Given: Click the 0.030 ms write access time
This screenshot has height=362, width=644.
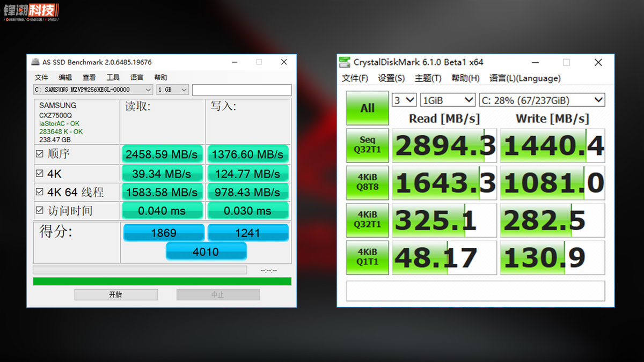Looking at the screenshot, I should [x=248, y=211].
